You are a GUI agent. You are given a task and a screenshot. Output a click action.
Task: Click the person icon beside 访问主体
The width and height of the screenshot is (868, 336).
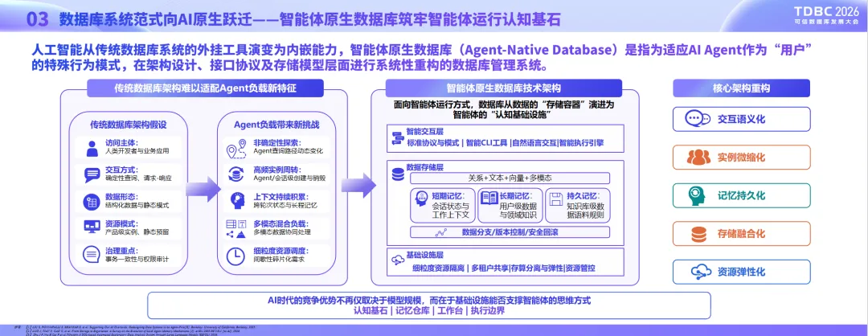tap(92, 149)
